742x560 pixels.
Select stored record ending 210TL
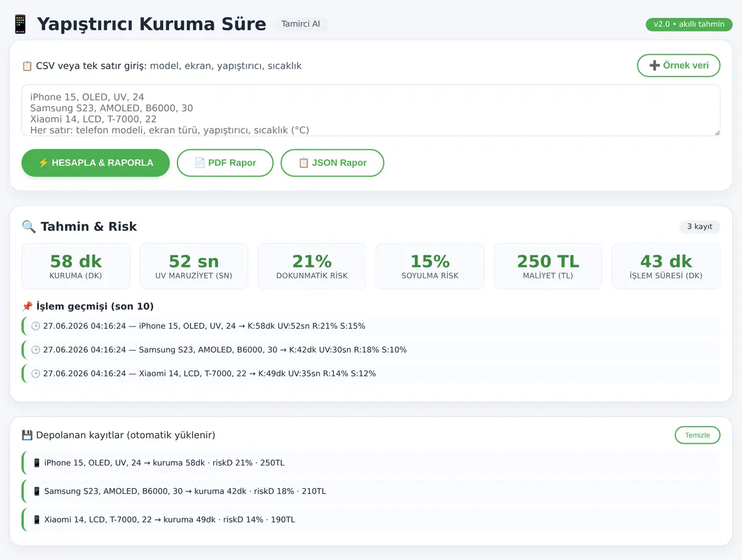click(371, 491)
